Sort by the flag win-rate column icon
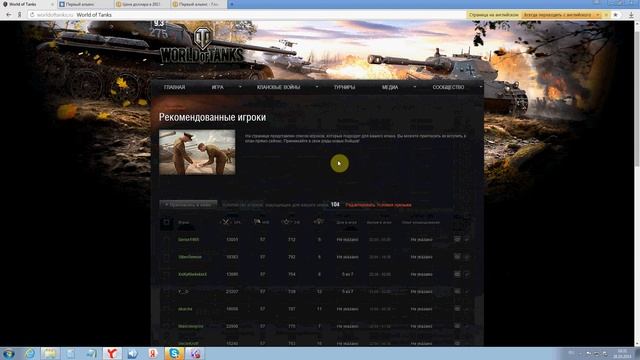This screenshot has height=360, width=640. (x=257, y=222)
